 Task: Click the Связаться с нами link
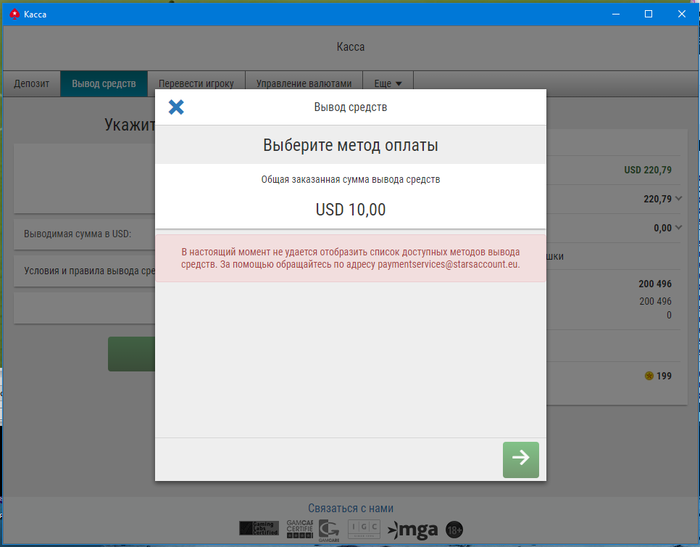(x=350, y=508)
